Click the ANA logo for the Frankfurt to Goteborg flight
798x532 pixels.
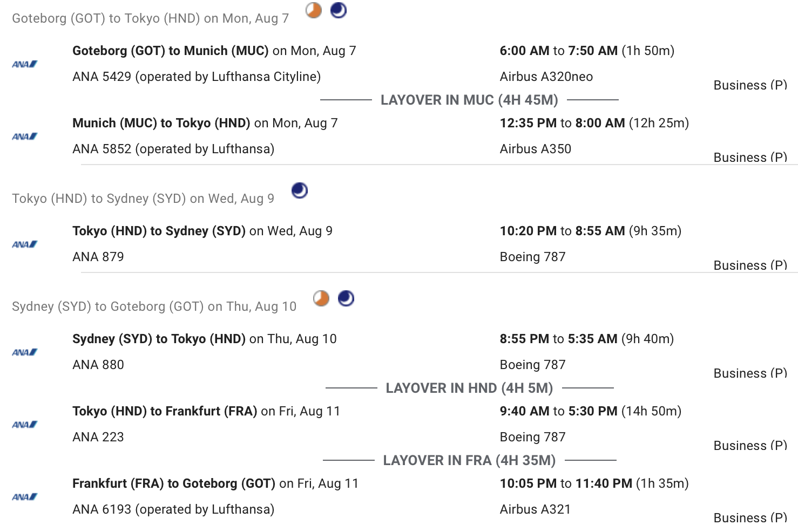point(25,497)
